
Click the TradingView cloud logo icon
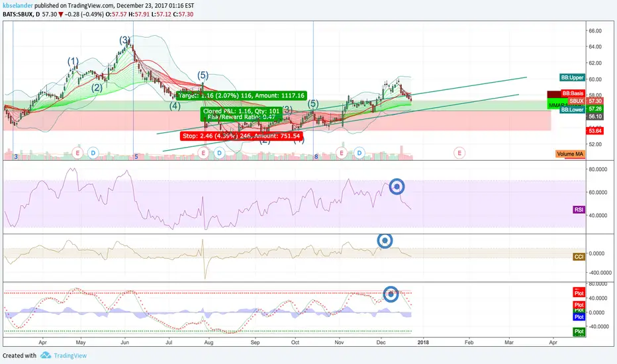click(46, 355)
